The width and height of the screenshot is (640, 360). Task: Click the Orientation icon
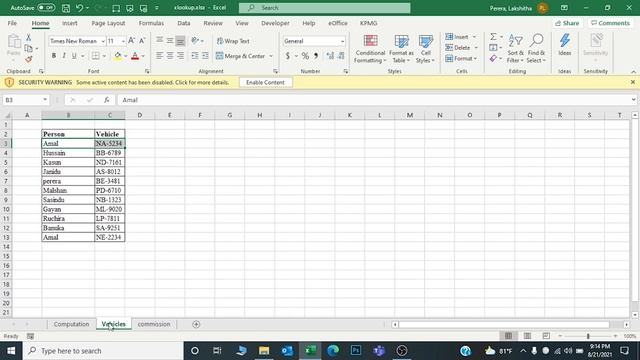pos(196,40)
